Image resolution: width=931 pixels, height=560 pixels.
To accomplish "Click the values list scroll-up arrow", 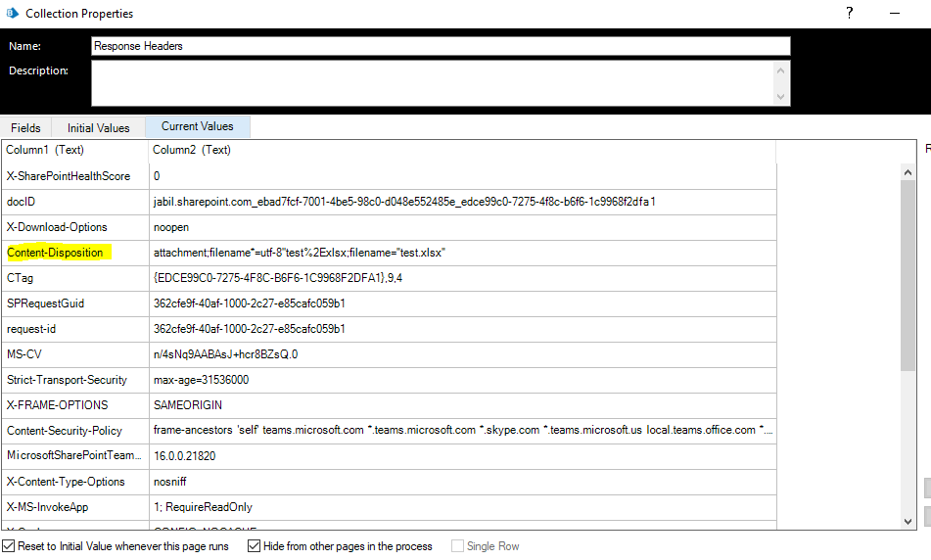I will pyautogui.click(x=908, y=171).
